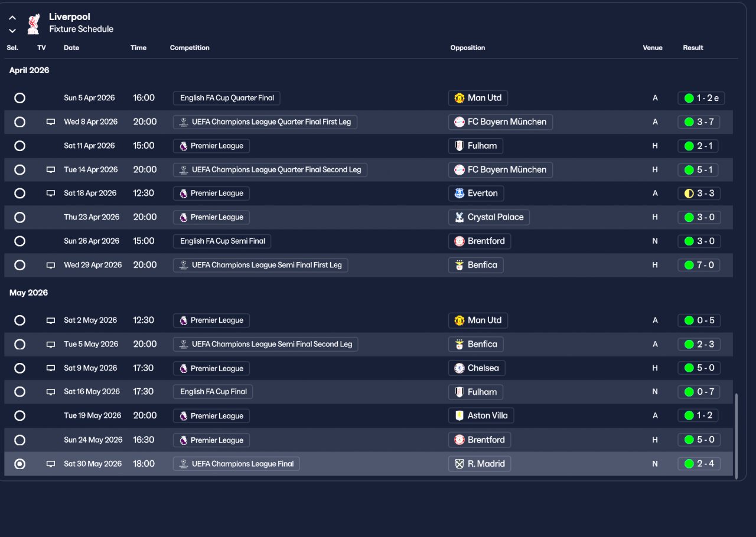Click the Brentford crest on Sun 26 Apr row
The height and width of the screenshot is (537, 756).
pos(460,241)
